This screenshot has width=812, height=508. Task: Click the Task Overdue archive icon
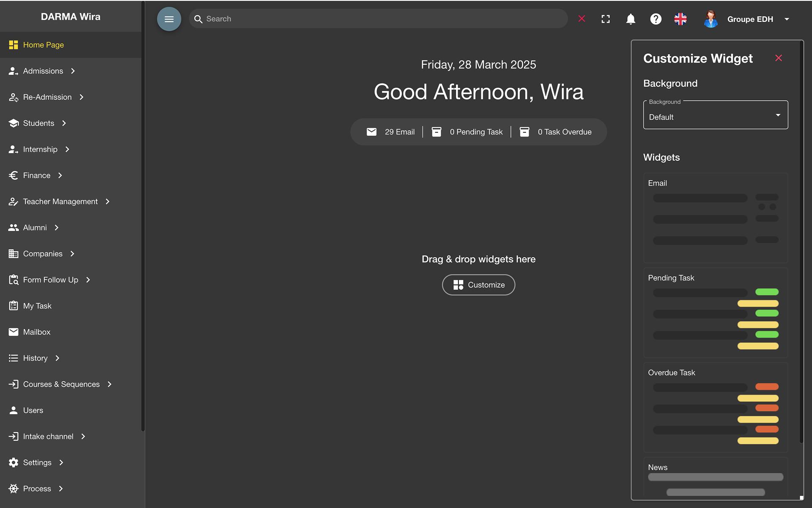pyautogui.click(x=524, y=132)
